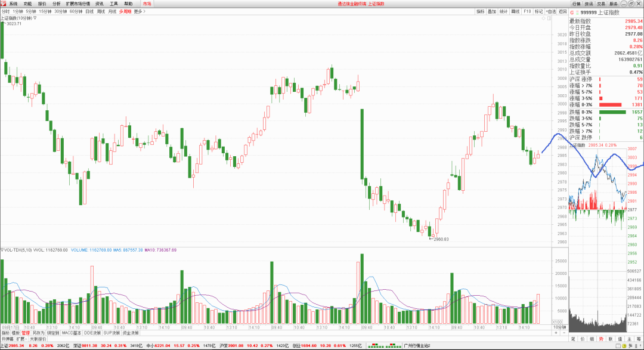Screen dimensions: 644x350
Task: Click the 画线 drawing tools button
Action: coord(515,11)
